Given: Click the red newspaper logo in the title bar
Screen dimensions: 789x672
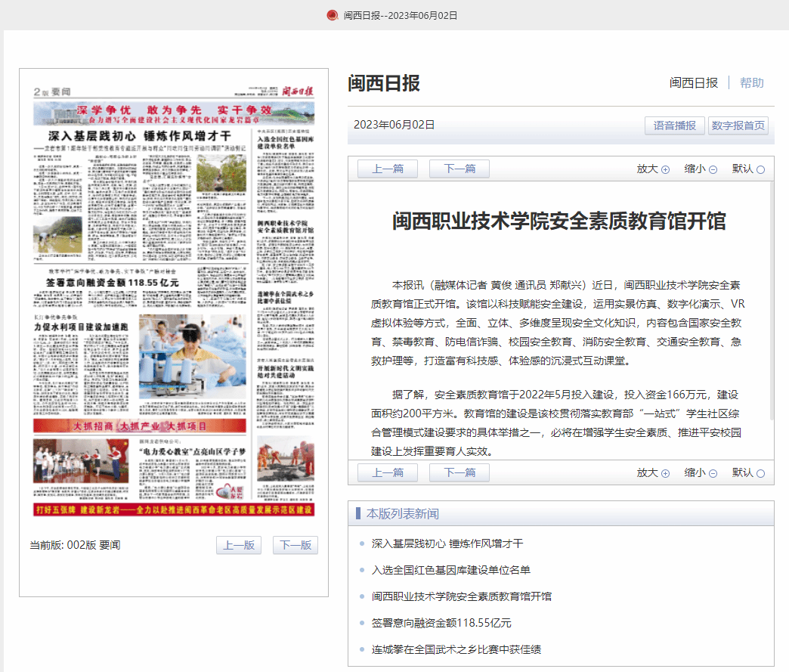Looking at the screenshot, I should pos(332,15).
